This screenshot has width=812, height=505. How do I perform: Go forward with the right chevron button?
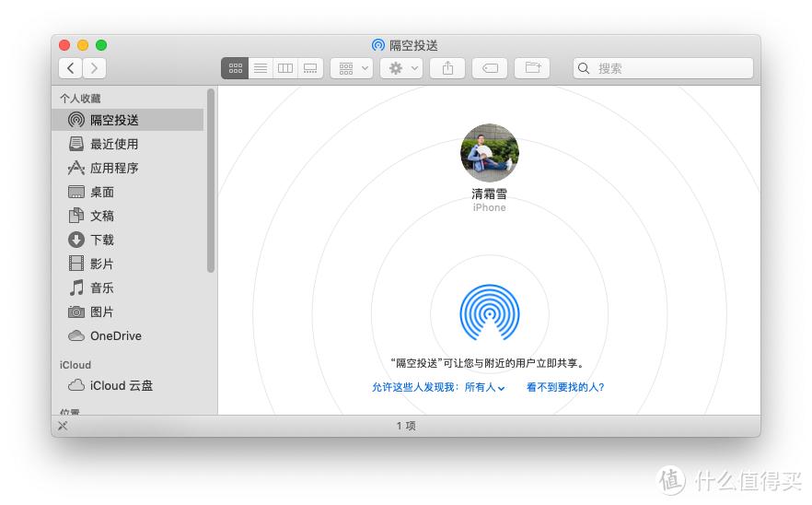click(94, 68)
